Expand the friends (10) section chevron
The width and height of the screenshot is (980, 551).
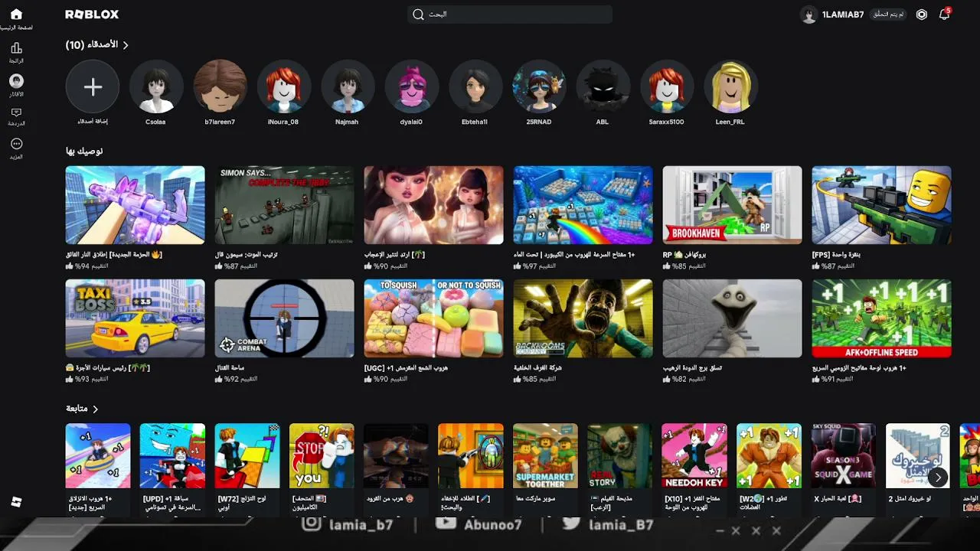coord(126,45)
